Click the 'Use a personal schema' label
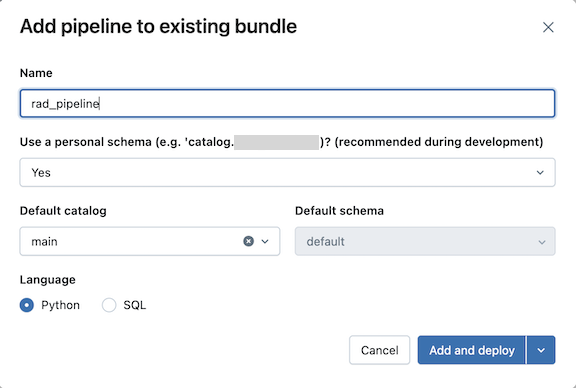This screenshot has height=388, width=576. click(281, 142)
